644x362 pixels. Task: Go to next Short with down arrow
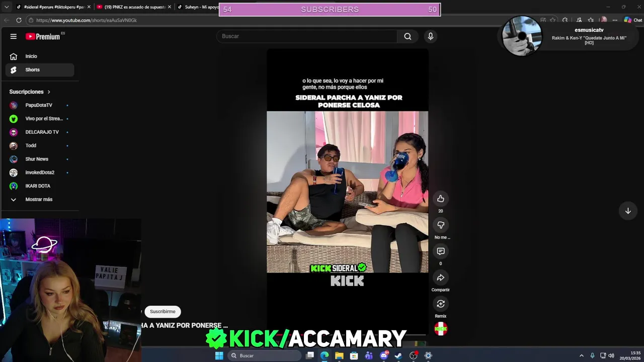[x=628, y=211]
